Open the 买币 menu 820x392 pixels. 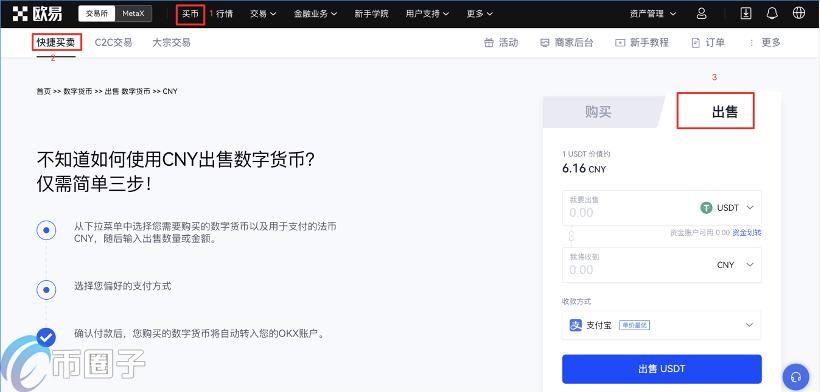(x=190, y=14)
